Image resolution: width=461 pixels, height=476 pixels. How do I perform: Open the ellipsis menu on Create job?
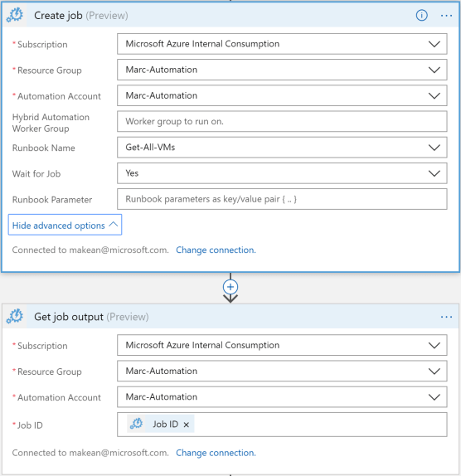446,16
